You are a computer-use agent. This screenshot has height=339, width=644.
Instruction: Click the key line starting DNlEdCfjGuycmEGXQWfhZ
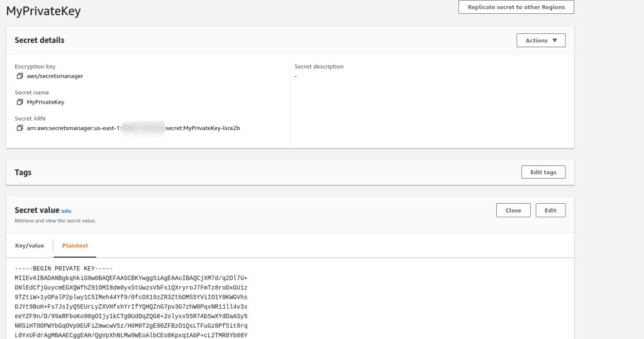point(131,287)
